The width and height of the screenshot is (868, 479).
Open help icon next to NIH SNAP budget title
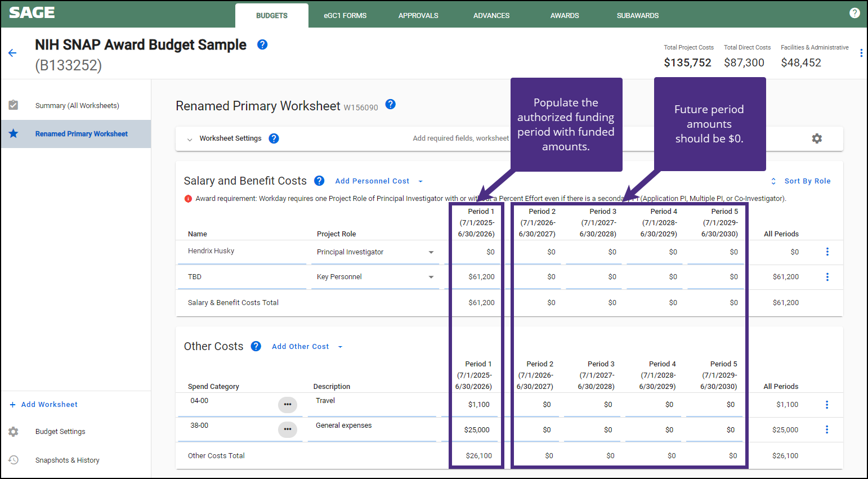pyautogui.click(x=262, y=44)
